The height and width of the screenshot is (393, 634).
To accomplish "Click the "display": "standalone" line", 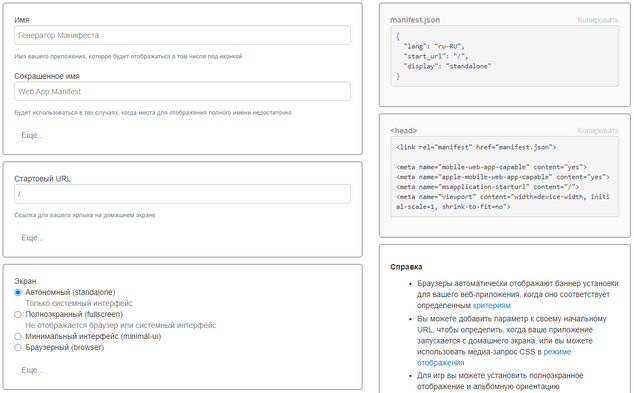I will click(x=447, y=66).
